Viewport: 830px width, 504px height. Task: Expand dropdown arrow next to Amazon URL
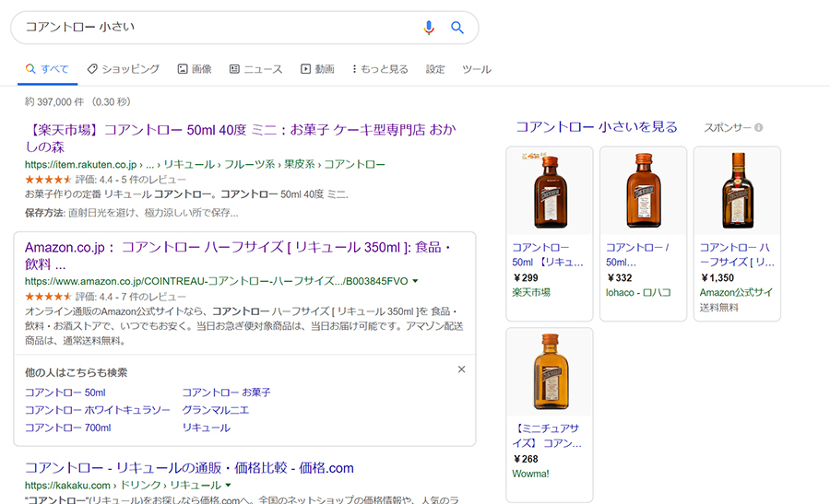click(415, 281)
